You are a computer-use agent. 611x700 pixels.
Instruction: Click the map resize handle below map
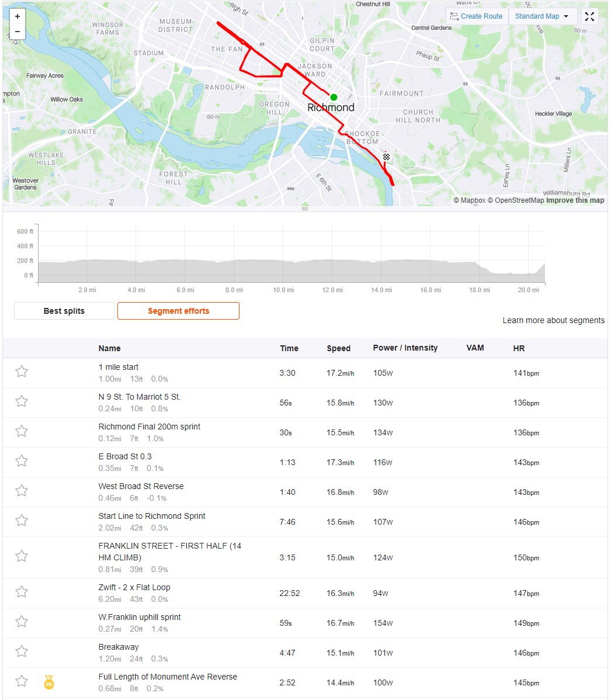click(x=305, y=209)
